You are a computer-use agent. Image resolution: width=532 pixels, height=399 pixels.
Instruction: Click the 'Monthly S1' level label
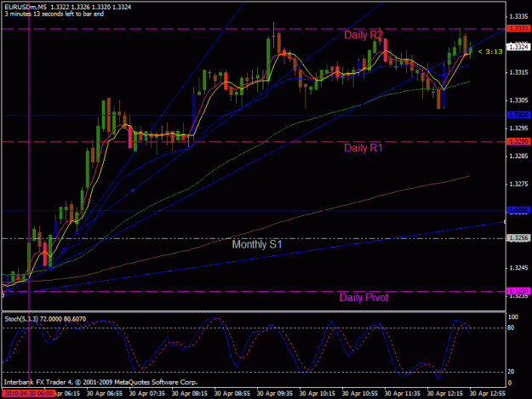[x=257, y=244]
